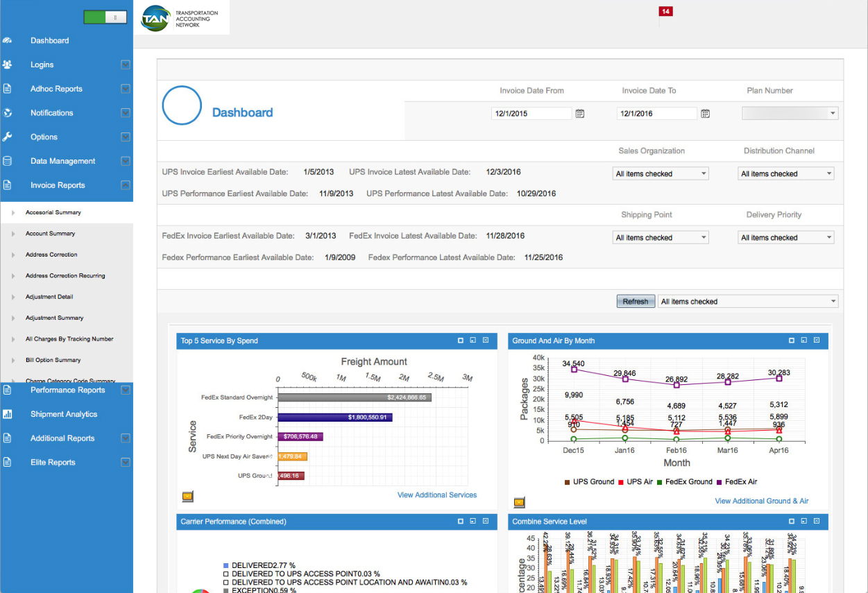868x593 pixels.
Task: Select the Additional Reports menu label
Action: point(62,438)
